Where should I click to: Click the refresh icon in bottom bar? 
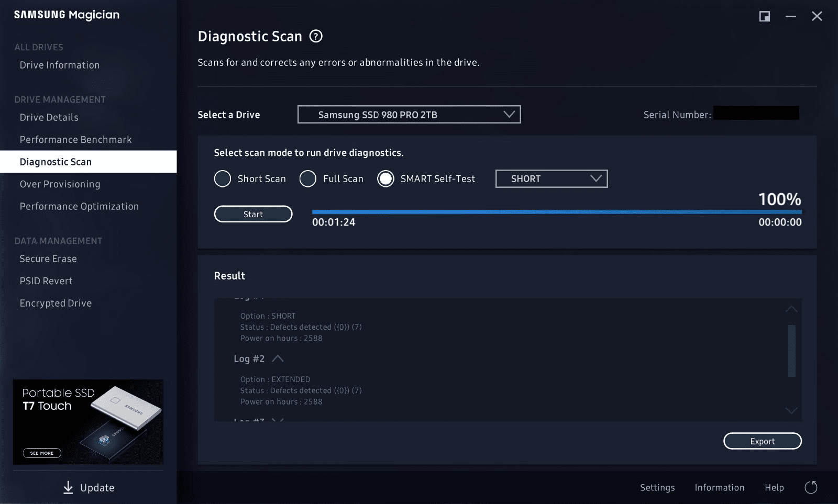click(x=811, y=487)
